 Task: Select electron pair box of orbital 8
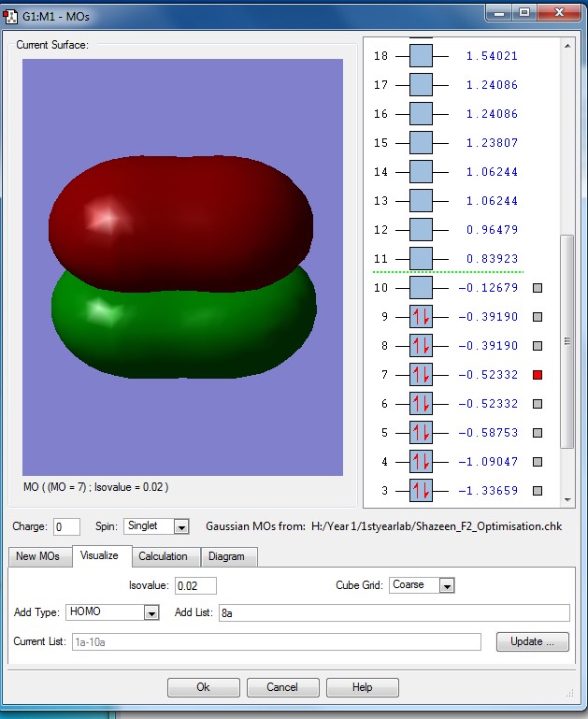pyautogui.click(x=421, y=346)
